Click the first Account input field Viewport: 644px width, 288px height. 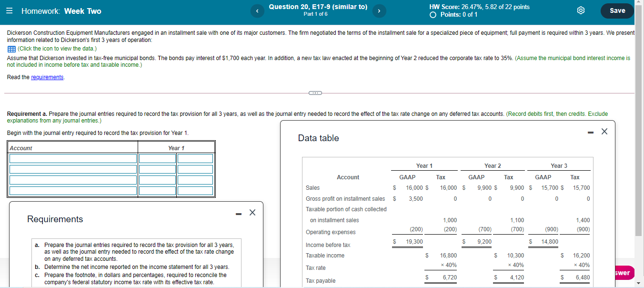(x=72, y=157)
